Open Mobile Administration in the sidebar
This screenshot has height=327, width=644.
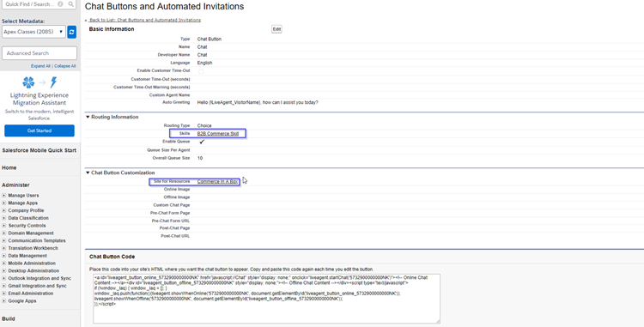[32, 263]
